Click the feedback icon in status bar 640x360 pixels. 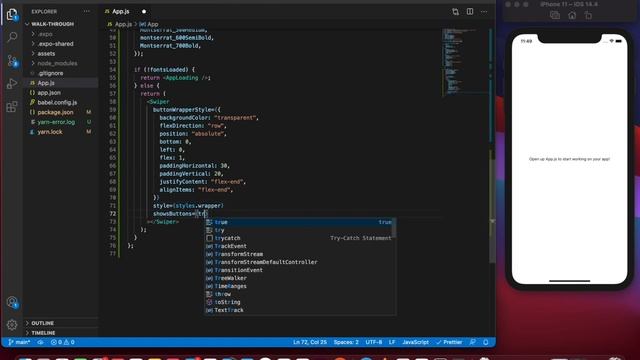pyautogui.click(x=473, y=342)
